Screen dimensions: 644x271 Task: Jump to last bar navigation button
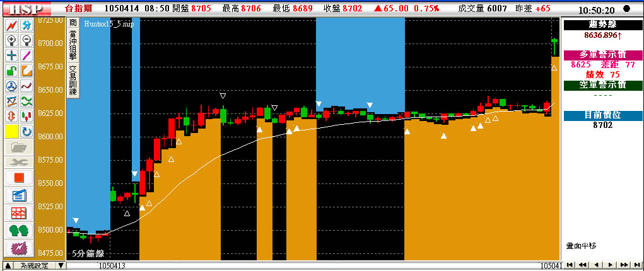pyautogui.click(x=636, y=265)
